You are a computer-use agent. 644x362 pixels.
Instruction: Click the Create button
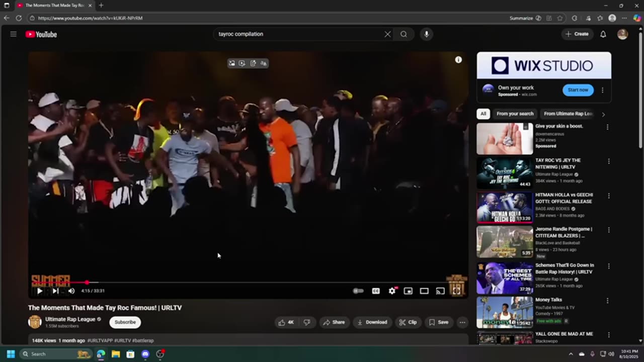tap(577, 34)
